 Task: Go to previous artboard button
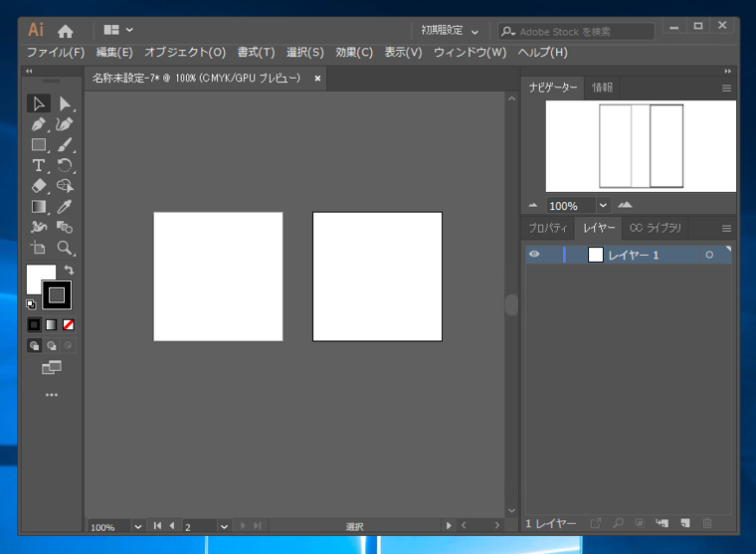click(172, 526)
